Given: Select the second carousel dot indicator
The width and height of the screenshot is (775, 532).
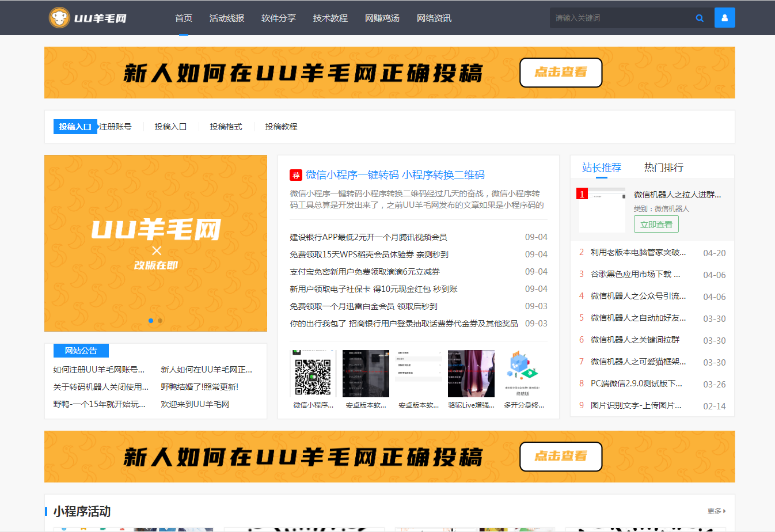Looking at the screenshot, I should click(160, 321).
